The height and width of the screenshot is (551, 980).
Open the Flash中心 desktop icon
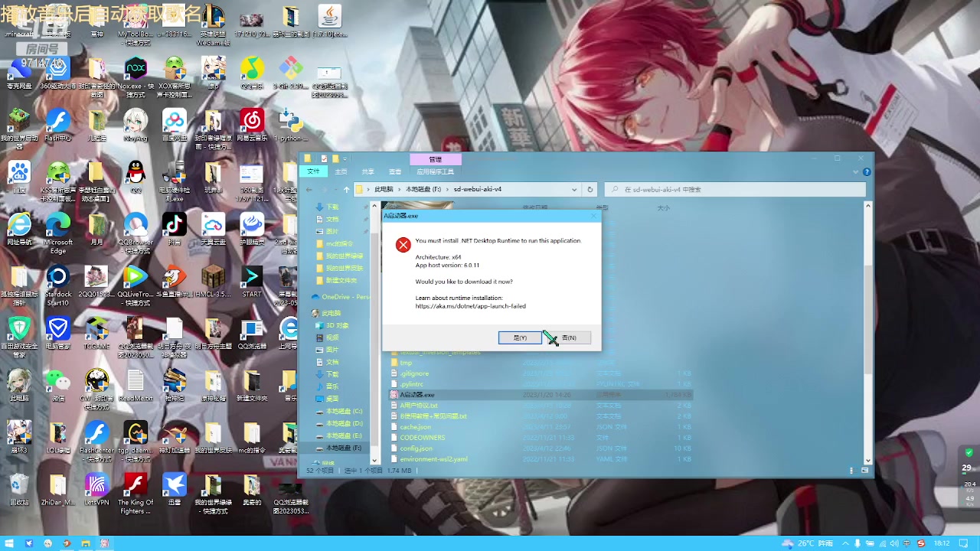[58, 125]
